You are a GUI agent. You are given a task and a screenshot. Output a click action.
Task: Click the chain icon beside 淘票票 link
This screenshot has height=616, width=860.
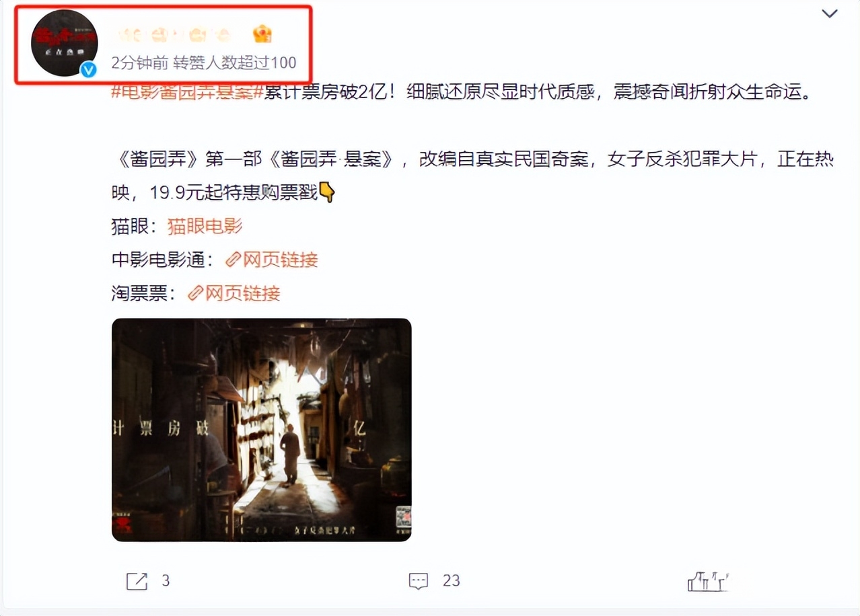195,293
